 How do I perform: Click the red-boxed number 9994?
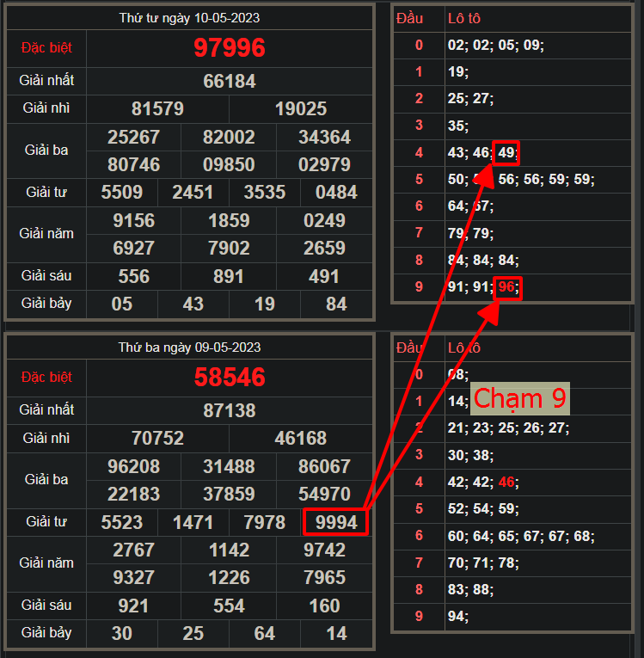coord(335,522)
